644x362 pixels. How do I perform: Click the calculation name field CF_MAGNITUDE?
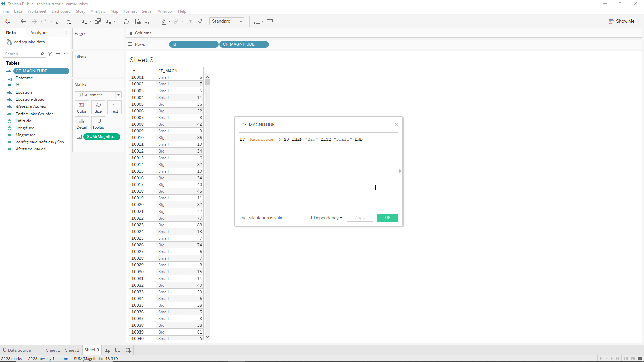(272, 125)
